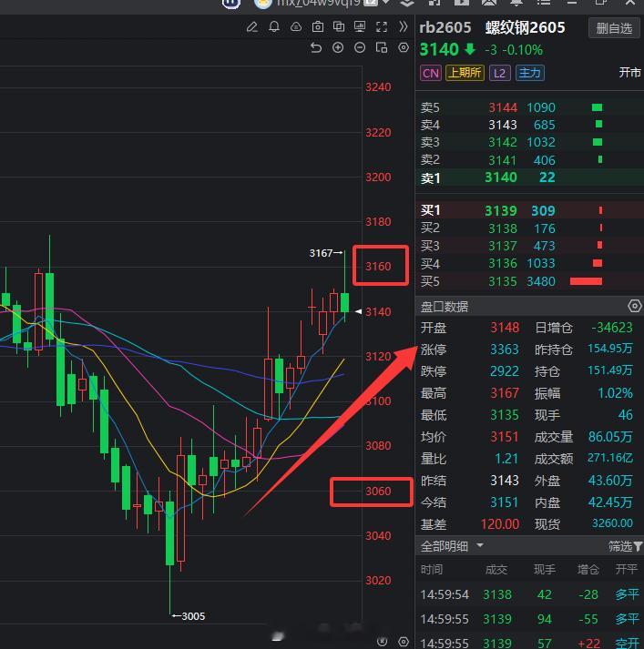Open price alert bell icon

[x=274, y=27]
